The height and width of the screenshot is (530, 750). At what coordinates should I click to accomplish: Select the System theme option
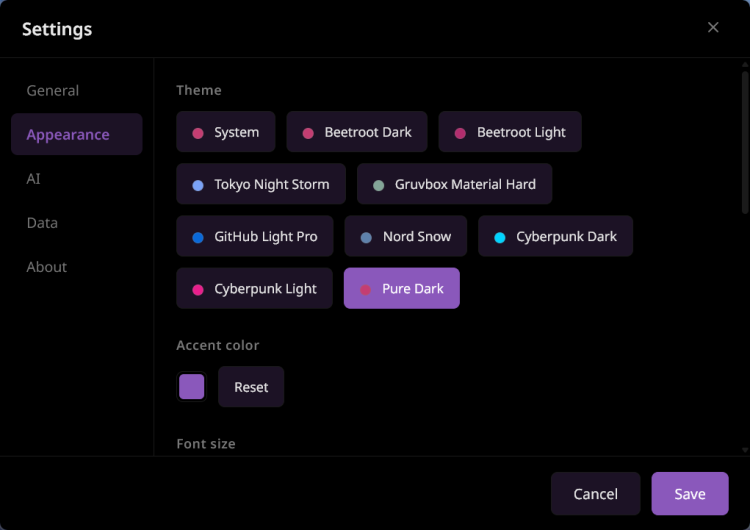225,132
